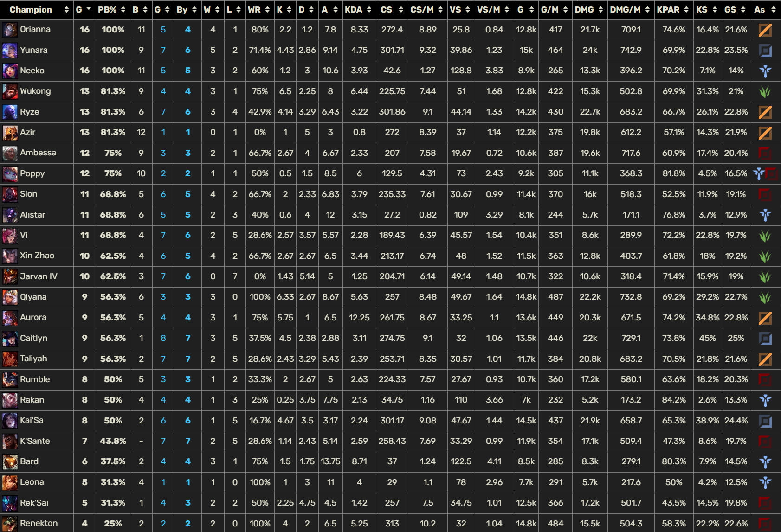Select the top lane role icon for Ambessa
The image size is (781, 532).
click(x=765, y=153)
